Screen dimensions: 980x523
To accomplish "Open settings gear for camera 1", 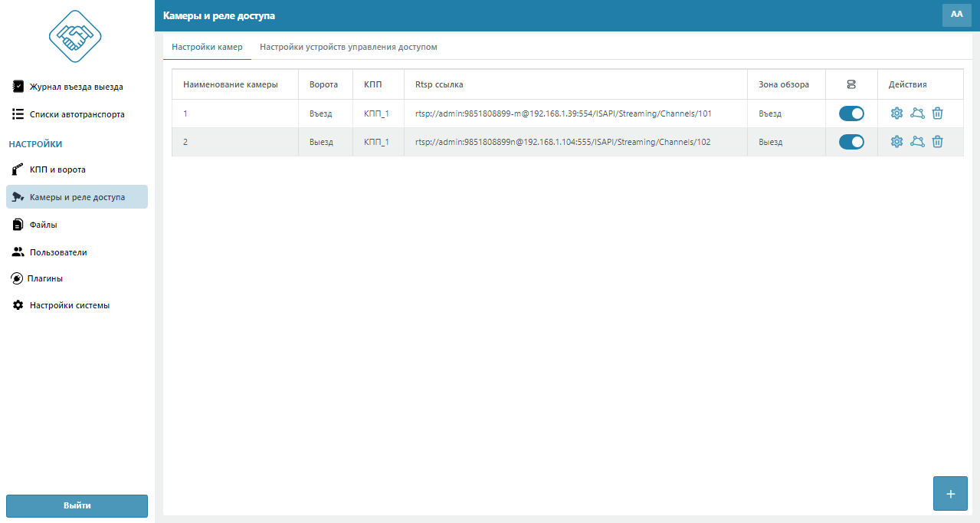I will (x=896, y=113).
